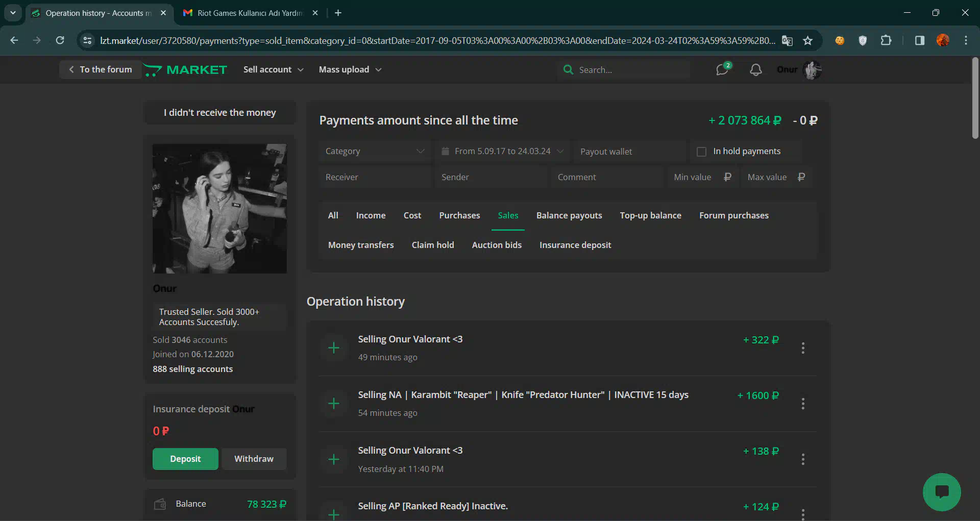Select the Claim hold tab
Viewport: 980px width, 521px height.
click(433, 245)
